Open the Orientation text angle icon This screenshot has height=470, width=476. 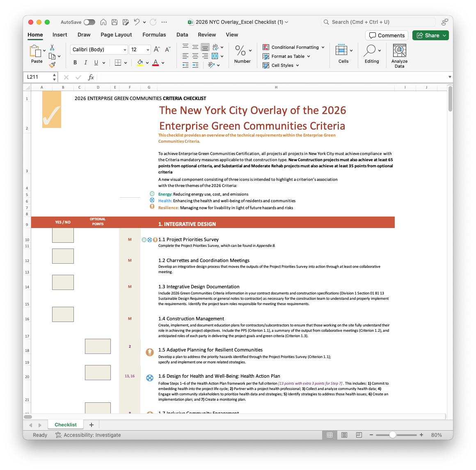click(211, 65)
